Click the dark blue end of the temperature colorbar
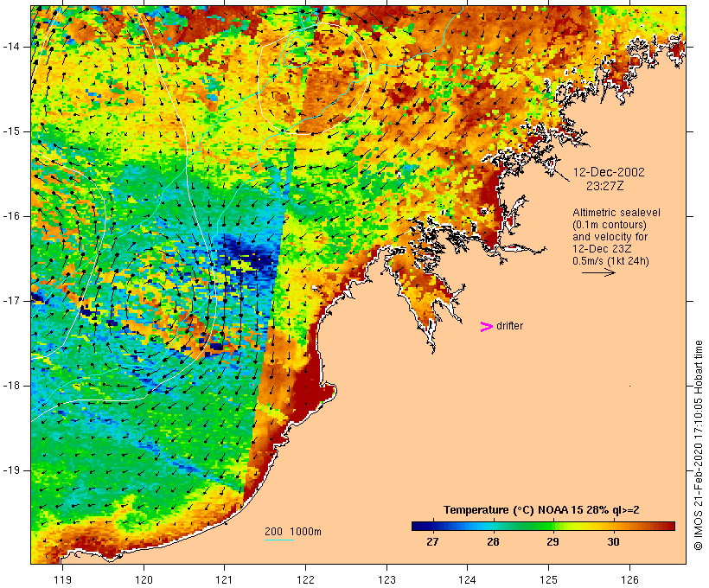This screenshot has width=709, height=588. click(x=418, y=526)
